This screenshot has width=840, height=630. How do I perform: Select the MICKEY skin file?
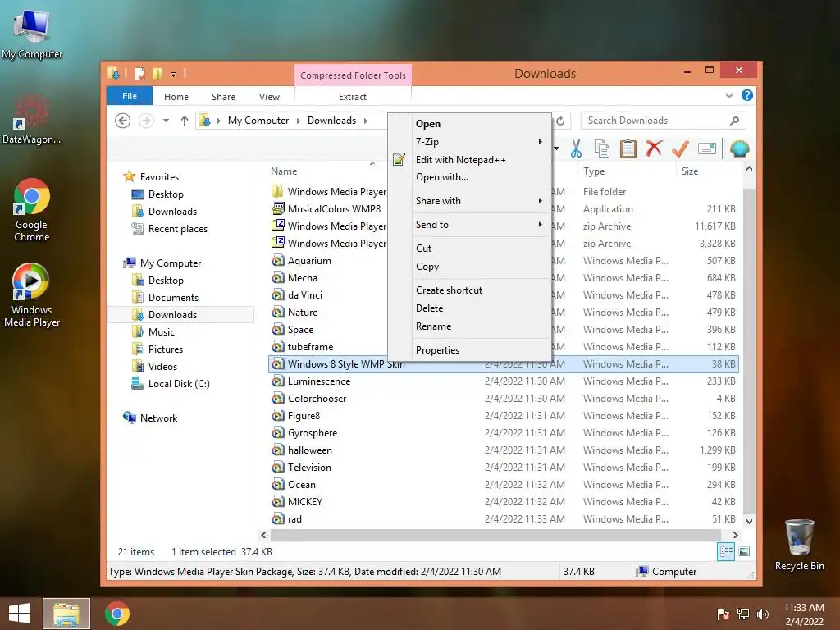coord(305,502)
